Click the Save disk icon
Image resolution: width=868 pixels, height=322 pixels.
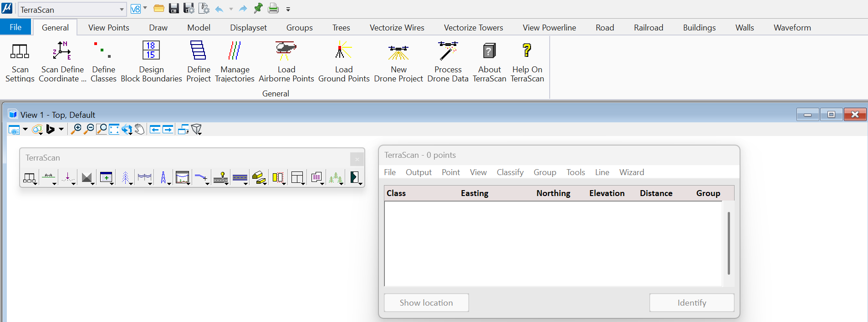[x=174, y=9]
